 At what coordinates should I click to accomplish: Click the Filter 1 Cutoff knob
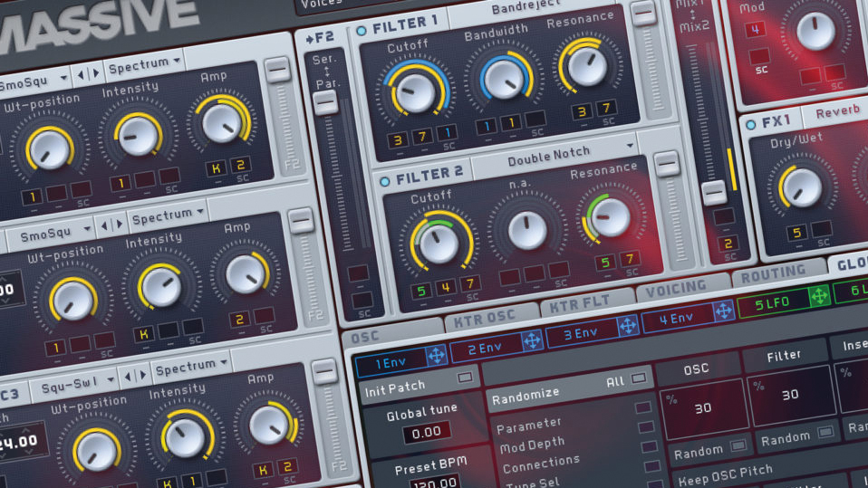pyautogui.click(x=414, y=91)
